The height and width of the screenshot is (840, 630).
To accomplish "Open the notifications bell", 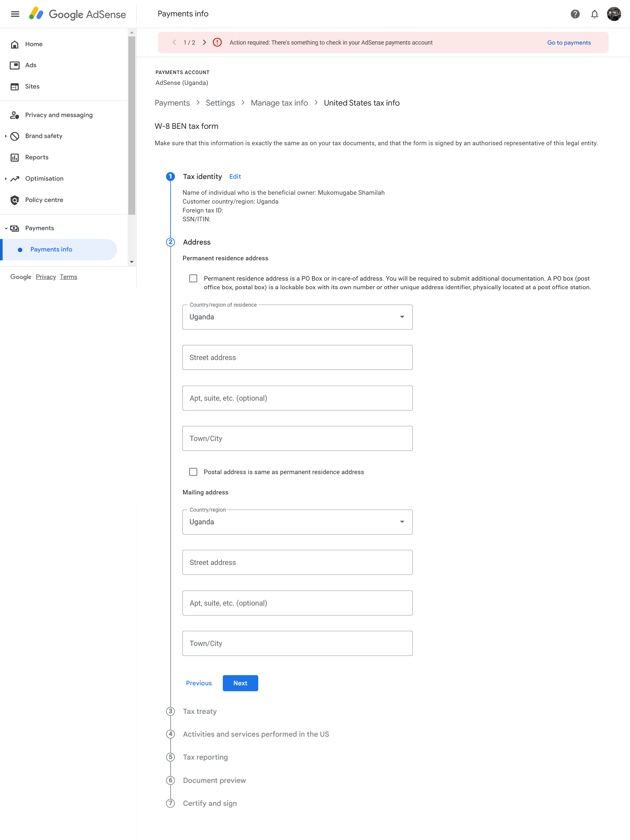I will pyautogui.click(x=594, y=14).
